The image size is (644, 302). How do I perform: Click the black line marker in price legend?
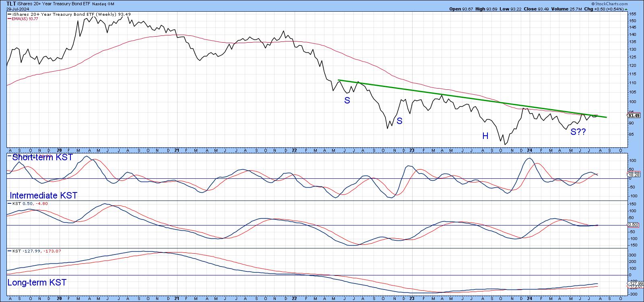pyautogui.click(x=10, y=14)
